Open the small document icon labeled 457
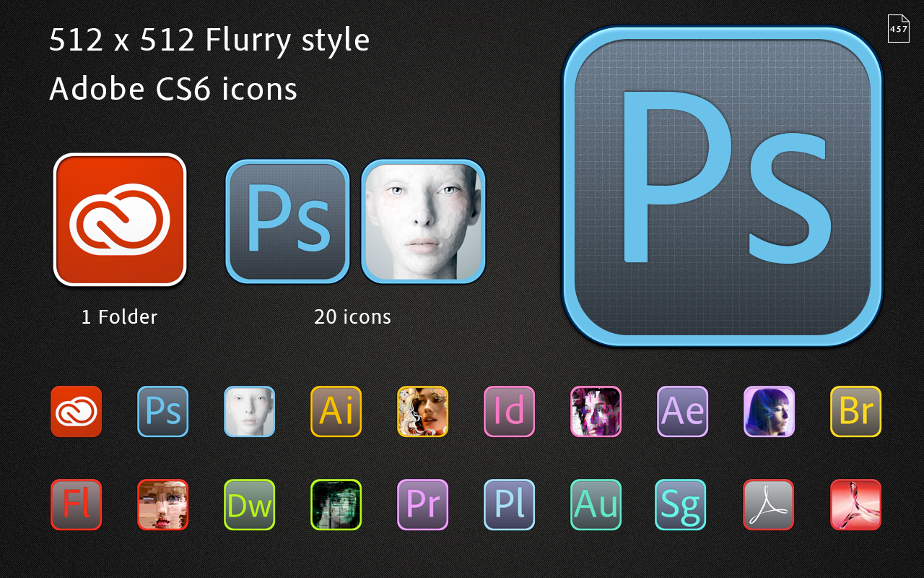Viewport: 924px width, 578px height. point(899,28)
